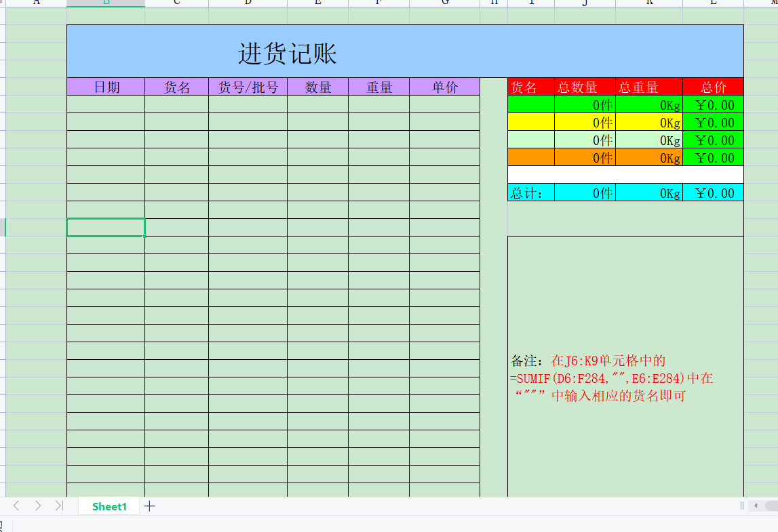This screenshot has width=778, height=532.
Task: Select the ￥0.00 total price cell in green
Action: [712, 104]
